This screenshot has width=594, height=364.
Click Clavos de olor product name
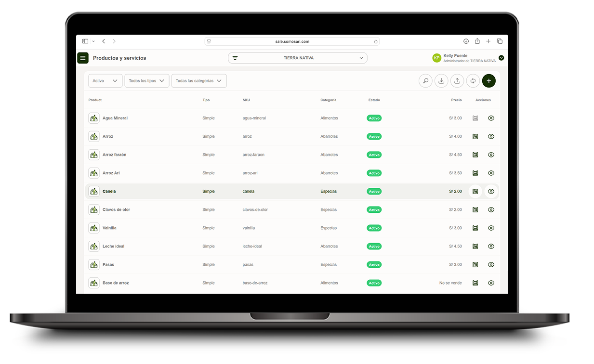coord(117,209)
